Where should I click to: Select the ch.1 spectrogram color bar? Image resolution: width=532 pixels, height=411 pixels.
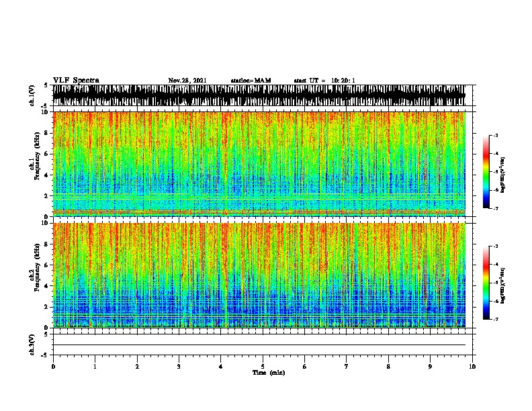(x=486, y=172)
